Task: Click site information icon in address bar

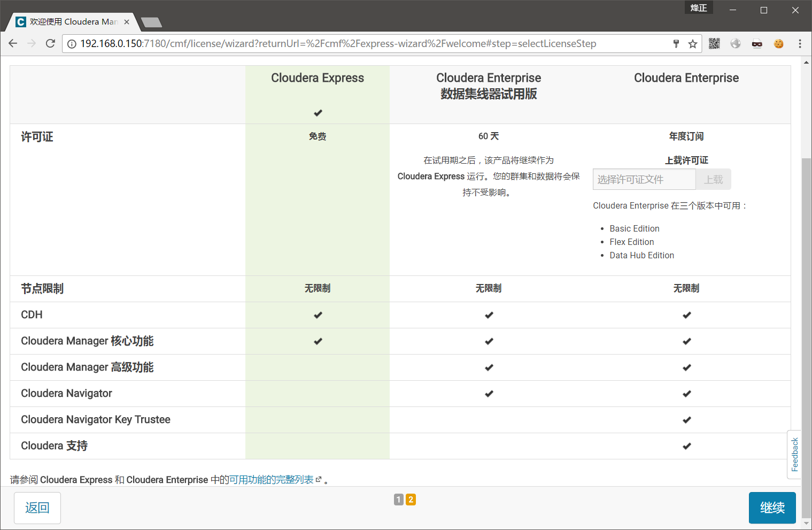Action: coord(72,44)
